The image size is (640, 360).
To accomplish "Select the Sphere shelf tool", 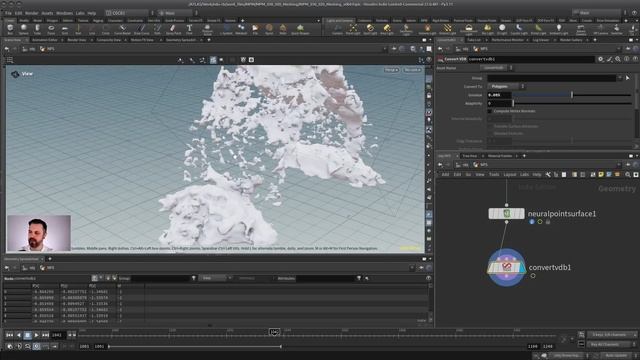I will [x=24, y=29].
